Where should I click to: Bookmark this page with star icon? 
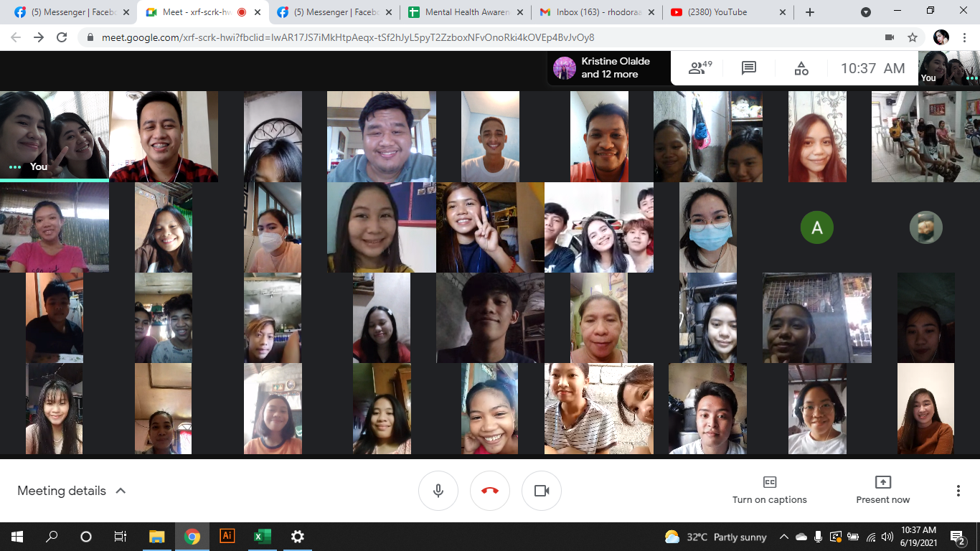pyautogui.click(x=913, y=37)
